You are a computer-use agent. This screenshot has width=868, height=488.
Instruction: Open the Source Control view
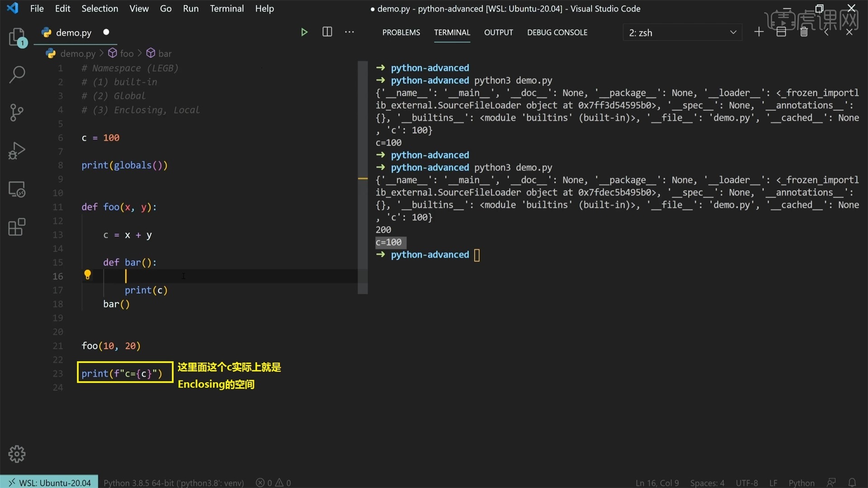click(x=17, y=113)
